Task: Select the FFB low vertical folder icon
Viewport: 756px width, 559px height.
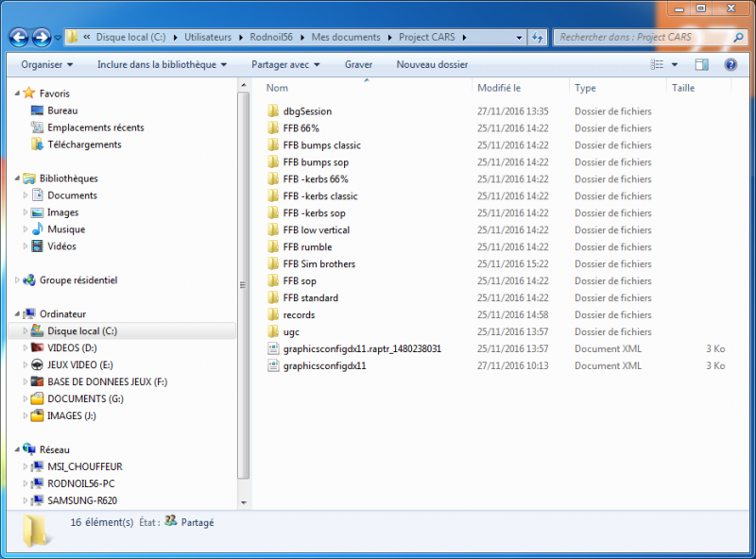Action: [273, 229]
